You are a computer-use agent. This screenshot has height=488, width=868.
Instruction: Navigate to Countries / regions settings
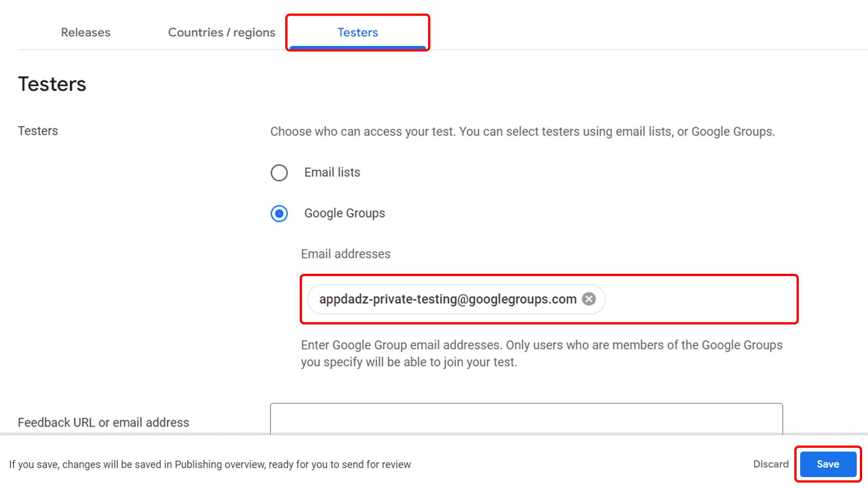click(x=222, y=32)
